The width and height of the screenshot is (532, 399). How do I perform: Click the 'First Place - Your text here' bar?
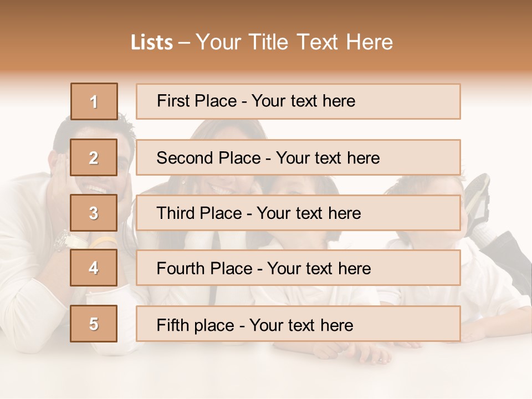pos(298,101)
